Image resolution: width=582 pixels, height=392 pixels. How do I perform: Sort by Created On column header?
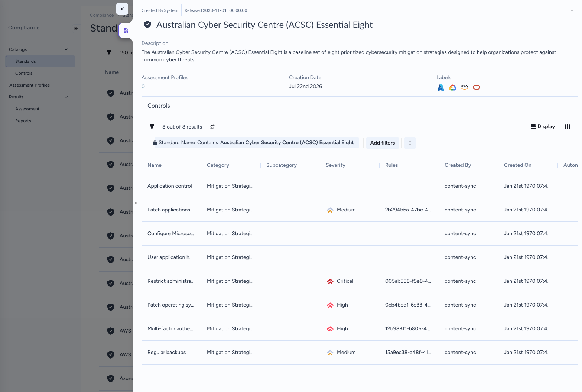click(518, 165)
